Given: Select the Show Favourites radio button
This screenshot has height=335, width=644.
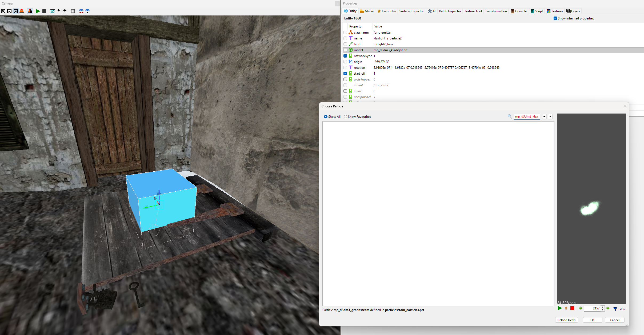Looking at the screenshot, I should click(x=346, y=117).
